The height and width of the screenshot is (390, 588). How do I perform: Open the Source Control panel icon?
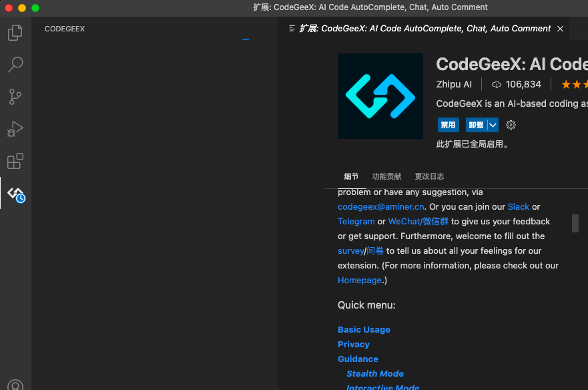pos(15,96)
